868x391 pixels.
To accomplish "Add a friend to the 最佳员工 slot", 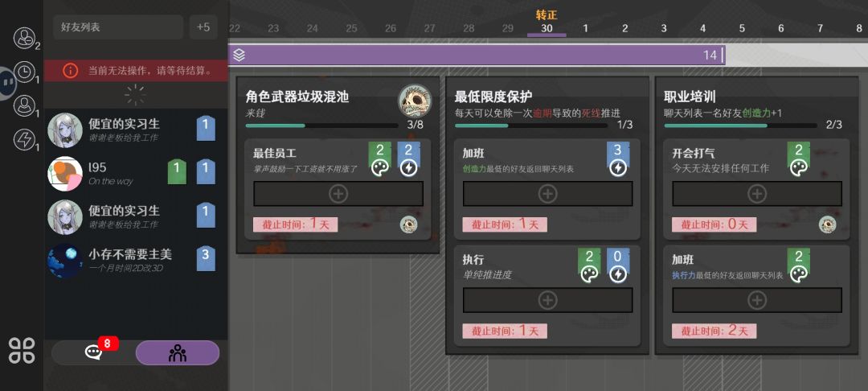I will [338, 194].
